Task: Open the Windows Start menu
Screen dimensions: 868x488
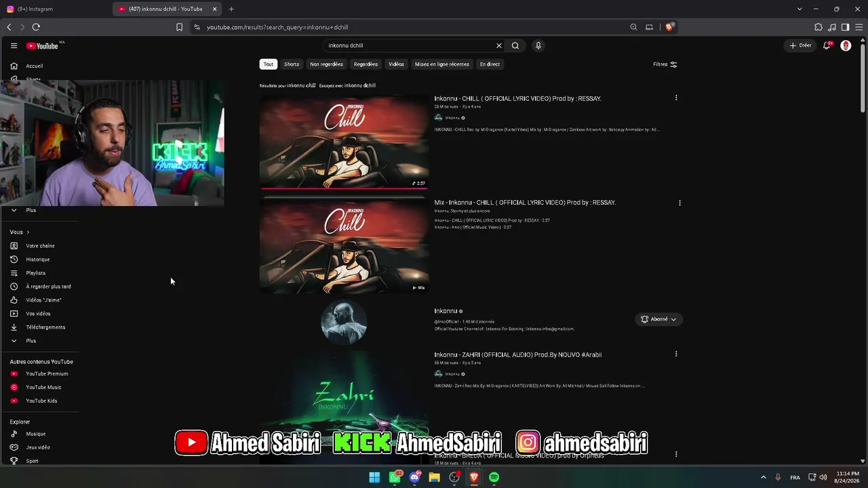Action: [374, 477]
